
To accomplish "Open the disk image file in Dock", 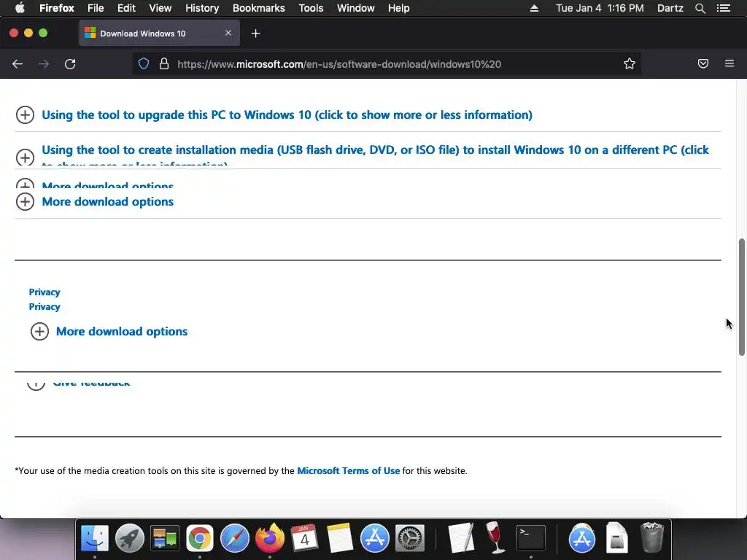I will [617, 538].
